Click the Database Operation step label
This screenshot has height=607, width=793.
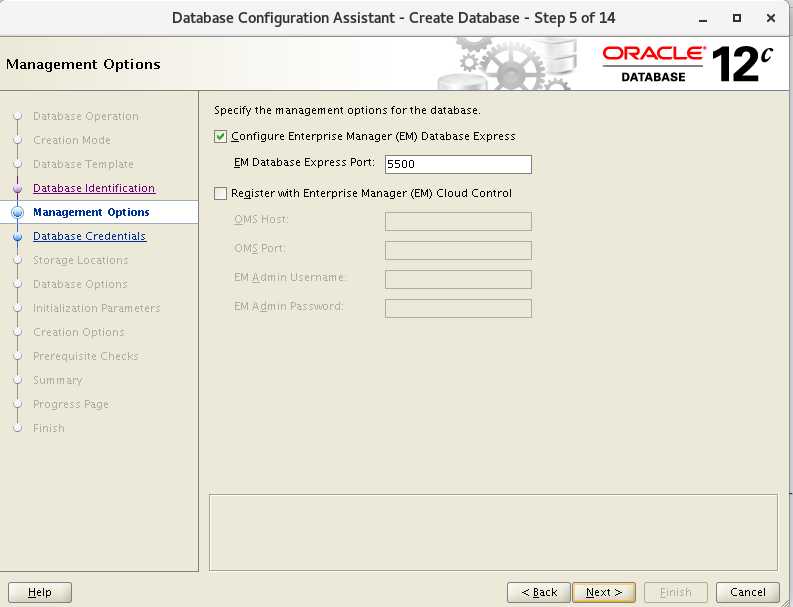click(x=85, y=116)
